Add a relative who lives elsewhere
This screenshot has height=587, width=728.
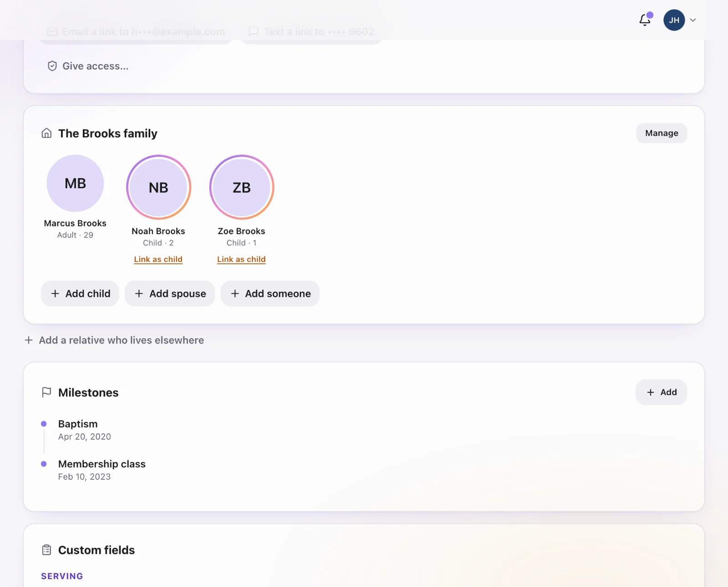click(114, 340)
